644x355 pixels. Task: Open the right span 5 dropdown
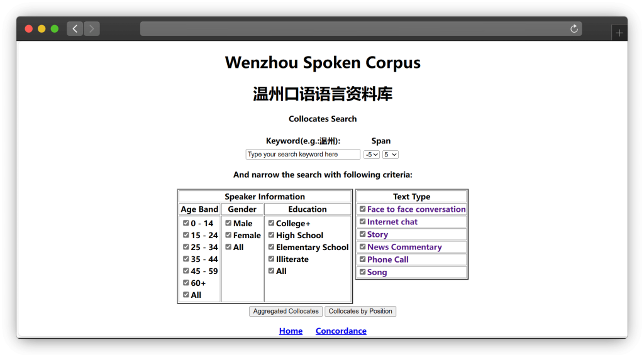[390, 155]
